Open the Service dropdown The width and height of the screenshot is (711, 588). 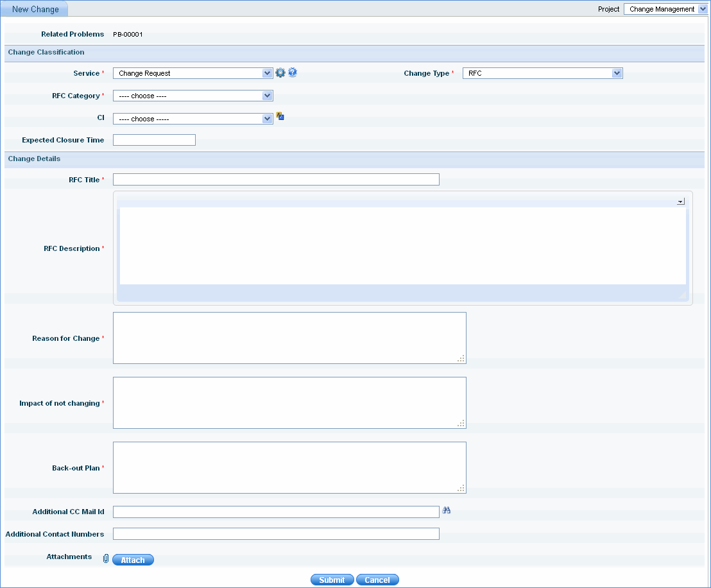point(193,73)
